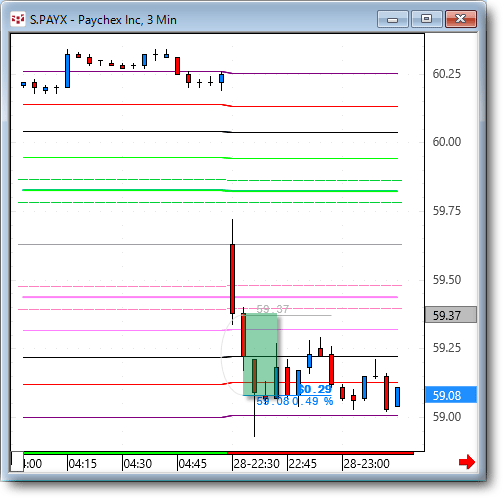Viewport: 504px width, 499px height.
Task: Click the S.PAYX chart icon in the title bar
Action: [x=17, y=19]
